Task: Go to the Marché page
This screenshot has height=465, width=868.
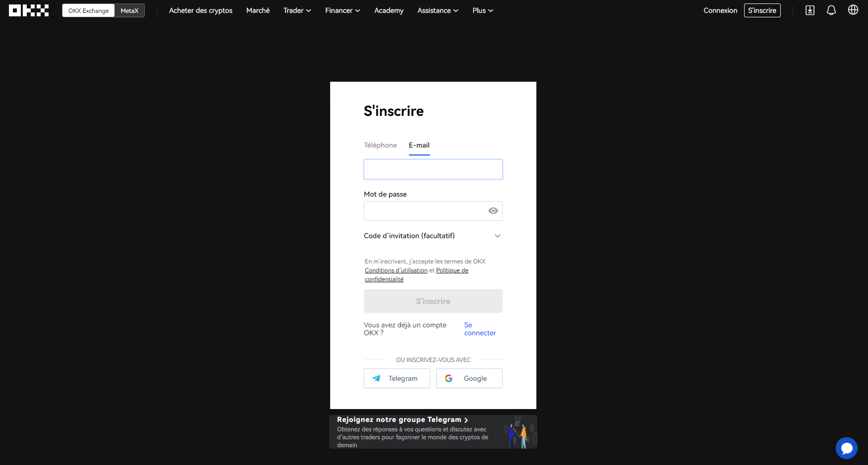Action: [x=258, y=10]
